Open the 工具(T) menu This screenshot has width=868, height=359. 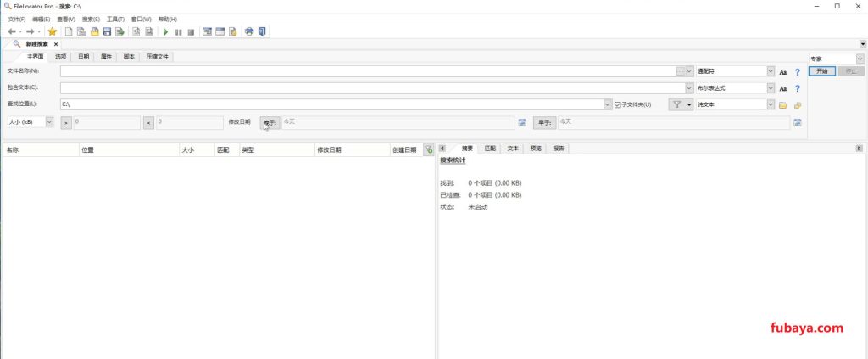click(115, 20)
